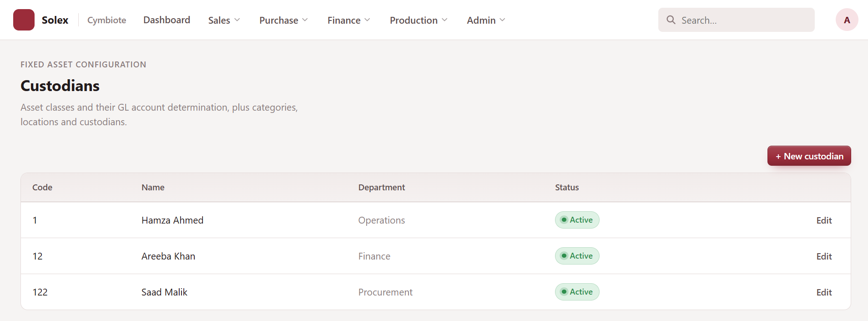Expand the Finance dropdown menu

349,20
